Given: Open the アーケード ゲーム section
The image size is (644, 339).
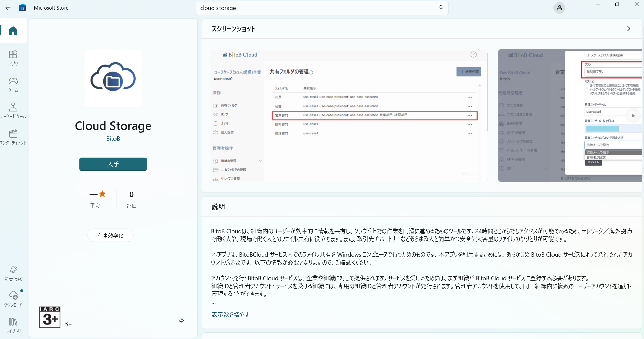Looking at the screenshot, I should coord(13,111).
